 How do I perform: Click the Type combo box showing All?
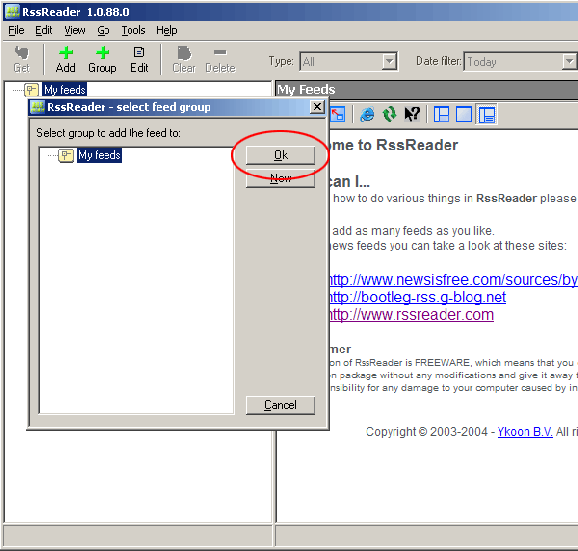point(348,62)
